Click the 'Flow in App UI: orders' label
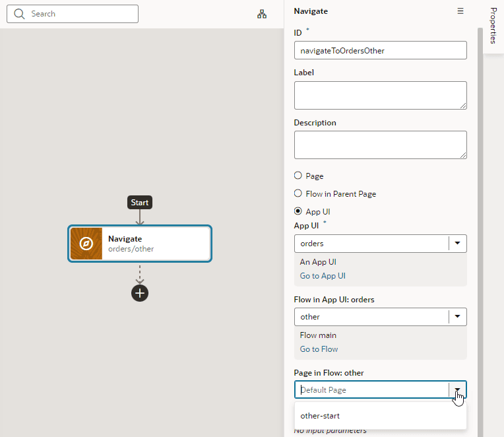The height and width of the screenshot is (437, 504). click(334, 300)
